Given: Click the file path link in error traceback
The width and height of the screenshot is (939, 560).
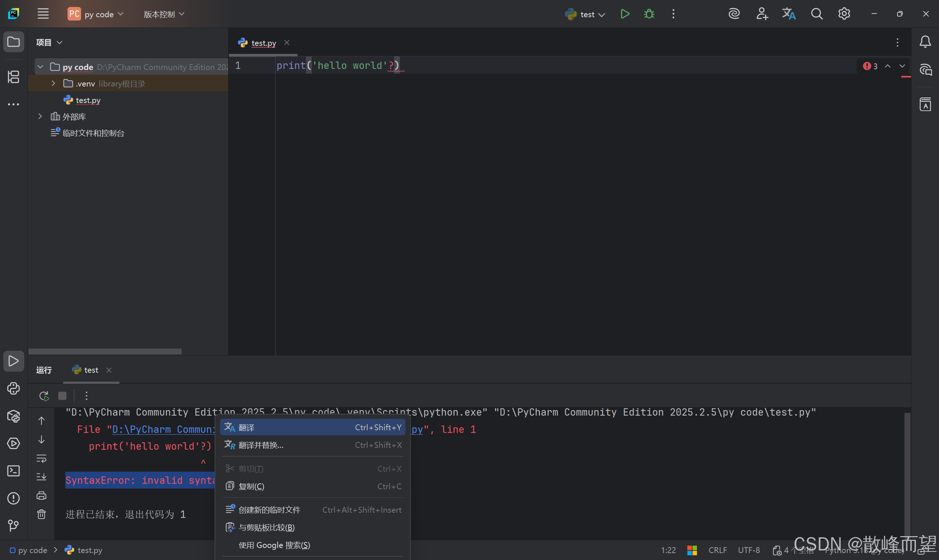Looking at the screenshot, I should point(163,430).
